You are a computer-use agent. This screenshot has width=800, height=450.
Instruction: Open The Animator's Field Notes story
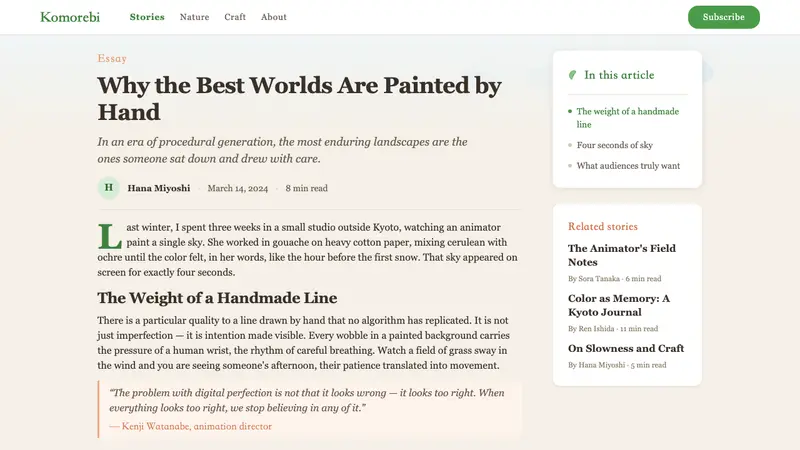coord(622,255)
